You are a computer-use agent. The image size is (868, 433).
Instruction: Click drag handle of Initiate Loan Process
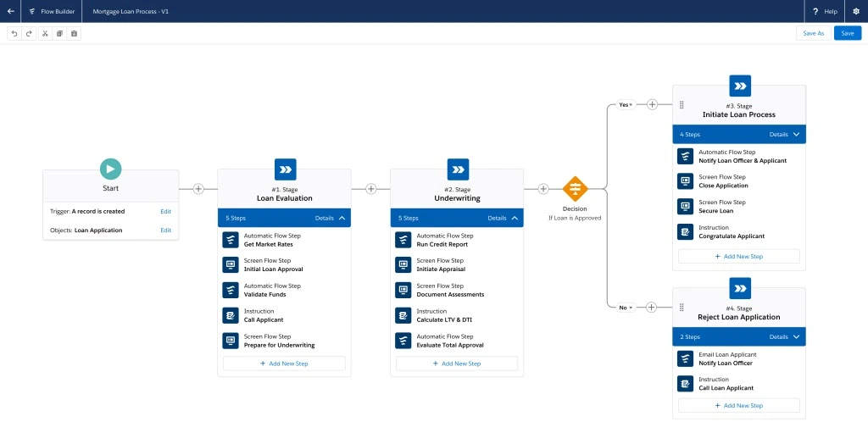[682, 105]
